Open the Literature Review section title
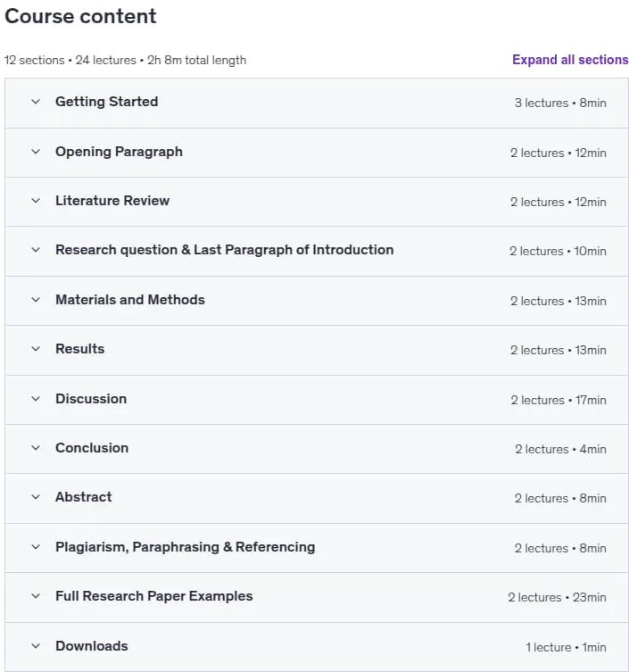629x672 pixels. point(112,201)
